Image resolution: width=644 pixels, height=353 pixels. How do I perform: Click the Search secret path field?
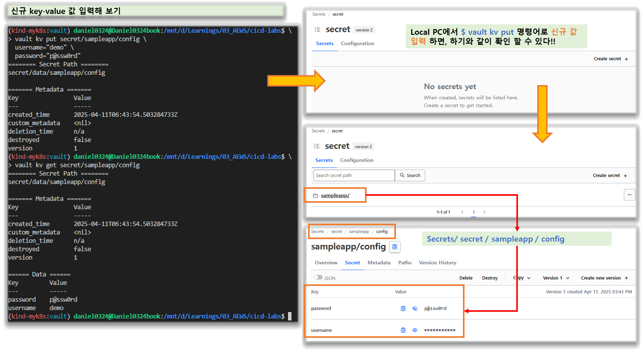(354, 175)
